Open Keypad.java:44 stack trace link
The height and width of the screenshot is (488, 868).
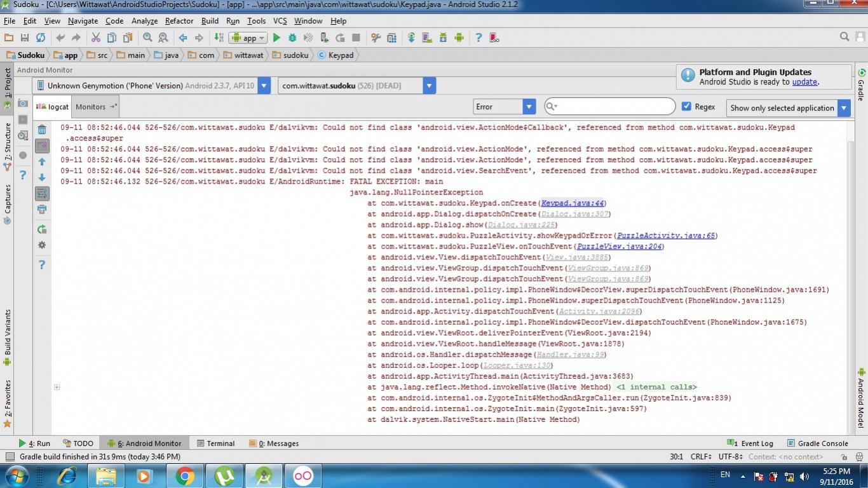click(573, 203)
